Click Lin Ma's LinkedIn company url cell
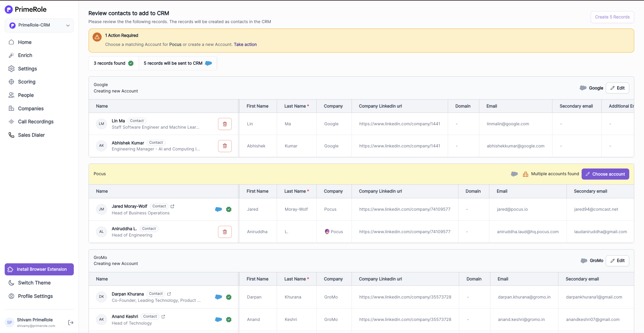Screen dimensions: 644x333 399,124
